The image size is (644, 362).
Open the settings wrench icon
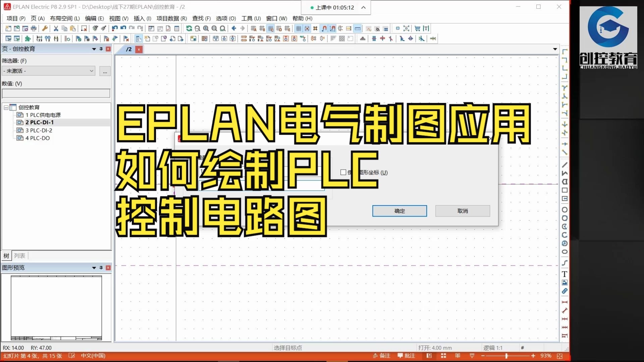pyautogui.click(x=45, y=28)
